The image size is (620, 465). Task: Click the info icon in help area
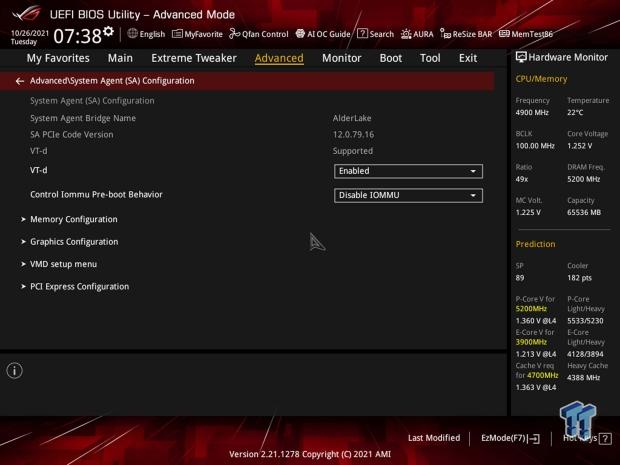15,370
